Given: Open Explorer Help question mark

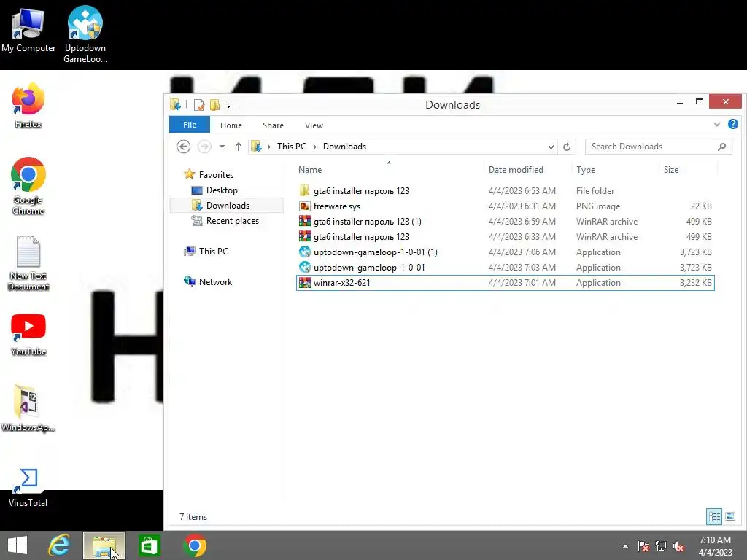Looking at the screenshot, I should coord(733,124).
